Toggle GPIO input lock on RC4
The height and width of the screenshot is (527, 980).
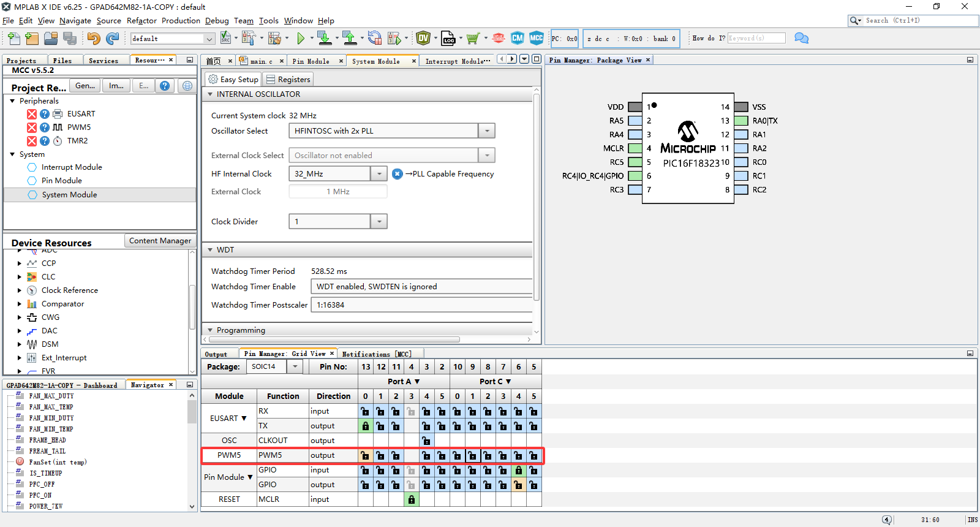pyautogui.click(x=518, y=470)
